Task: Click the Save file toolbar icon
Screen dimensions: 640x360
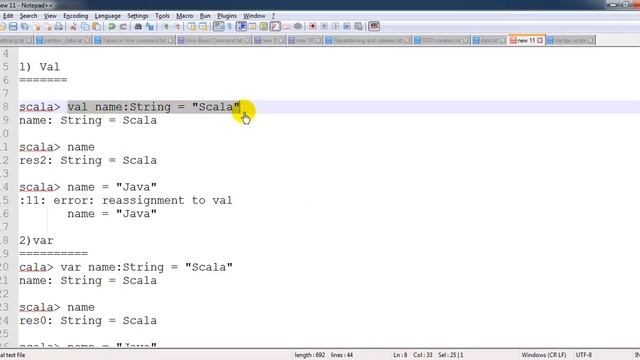Action: click(x=13, y=27)
